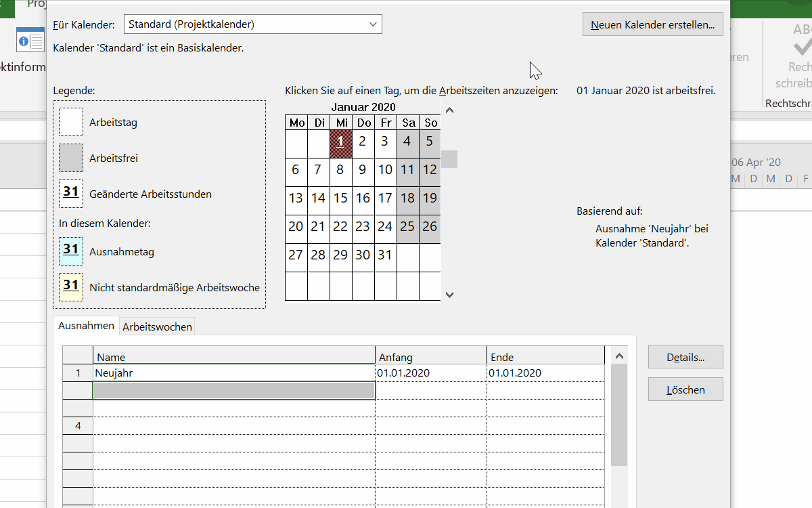The image size is (812, 508).
Task: Click the Ende date cell for Neujahr
Action: [545, 373]
